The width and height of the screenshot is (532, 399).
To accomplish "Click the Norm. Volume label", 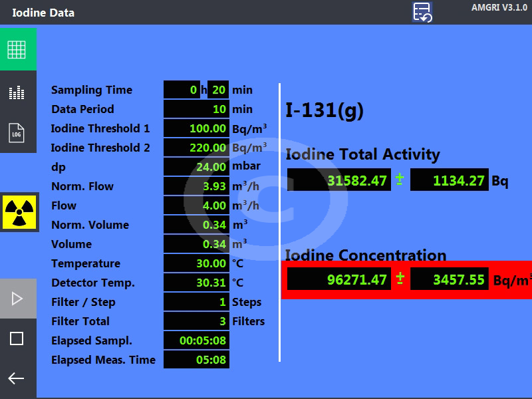I will [x=90, y=225].
